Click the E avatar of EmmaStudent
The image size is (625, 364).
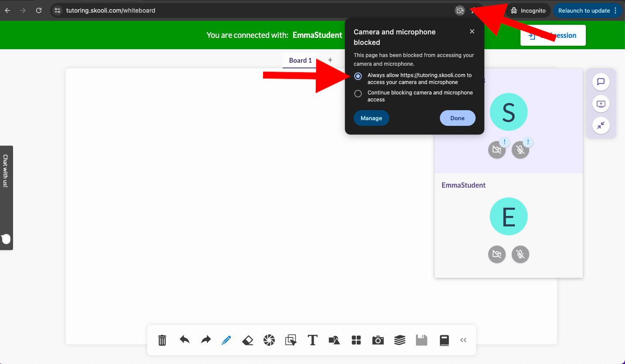(509, 216)
